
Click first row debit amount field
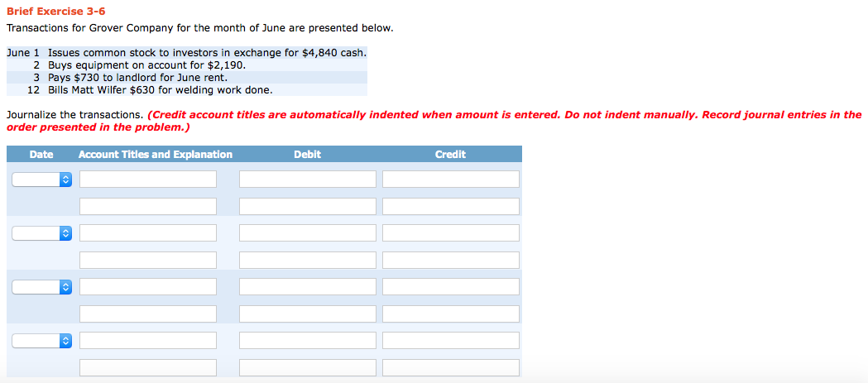click(307, 180)
